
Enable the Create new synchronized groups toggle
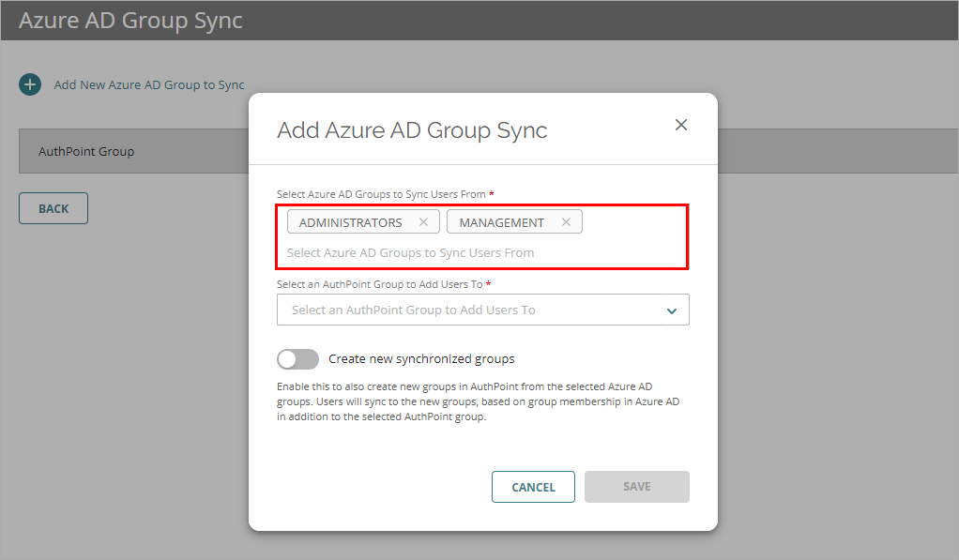297,358
